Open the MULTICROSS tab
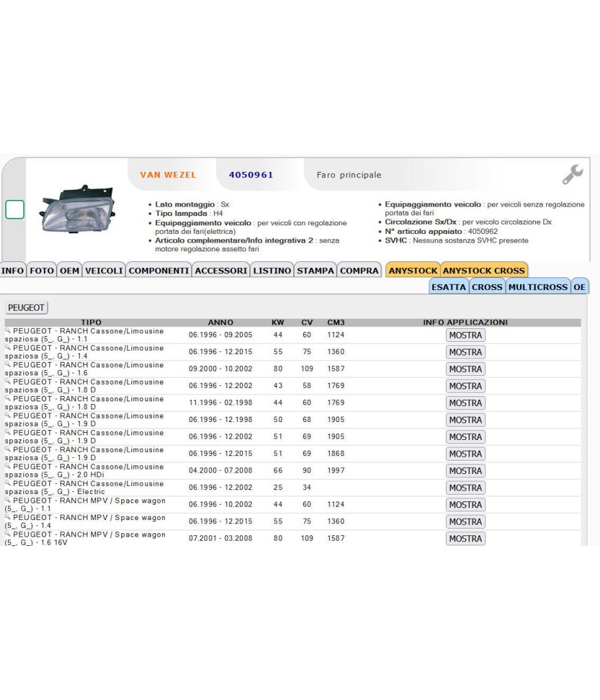The image size is (600, 700). pos(538,287)
